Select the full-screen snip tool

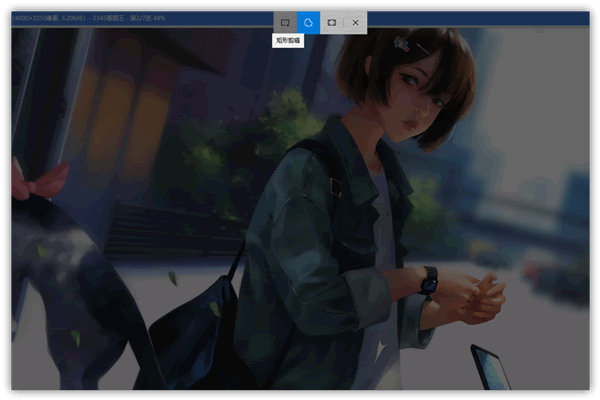(332, 23)
